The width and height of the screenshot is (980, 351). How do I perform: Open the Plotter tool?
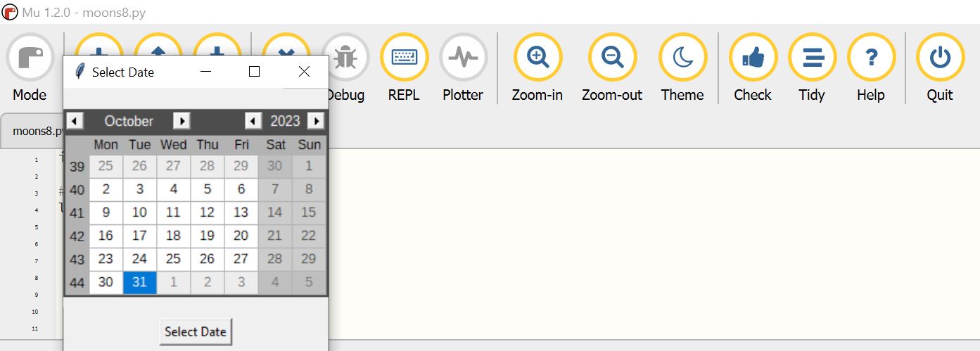tap(463, 58)
